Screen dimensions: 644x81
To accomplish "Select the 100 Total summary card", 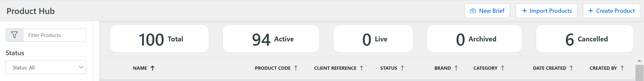I will coord(159,39).
